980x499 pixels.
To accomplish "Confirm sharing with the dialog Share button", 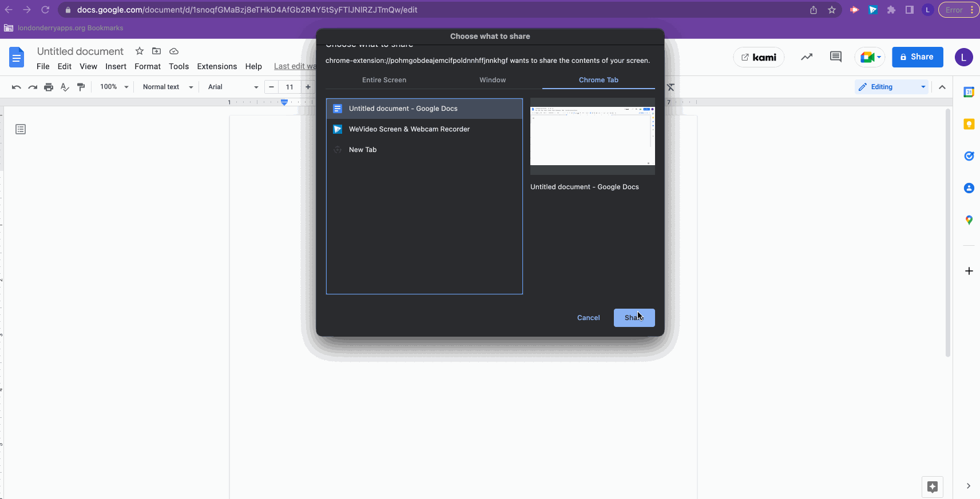I will [634, 318].
